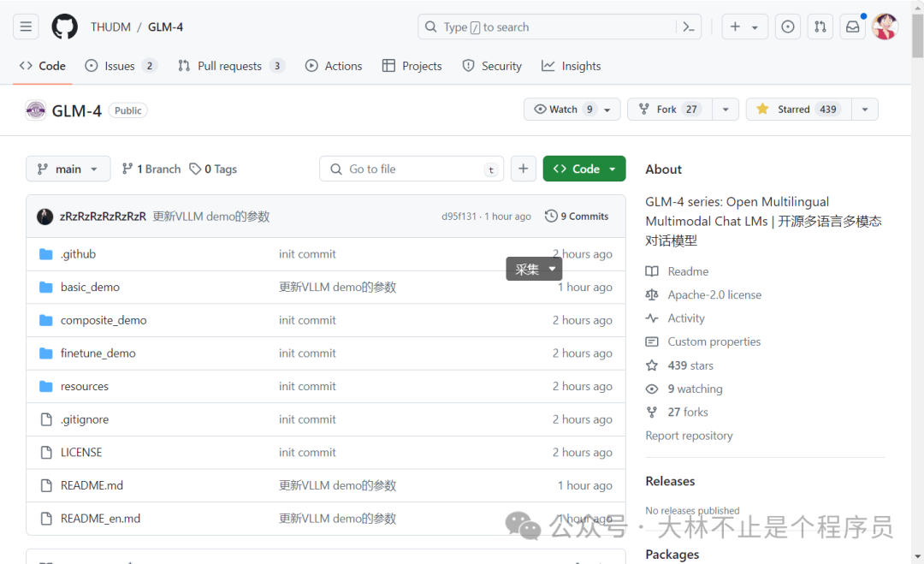Open the Packages heading link

[x=672, y=555]
